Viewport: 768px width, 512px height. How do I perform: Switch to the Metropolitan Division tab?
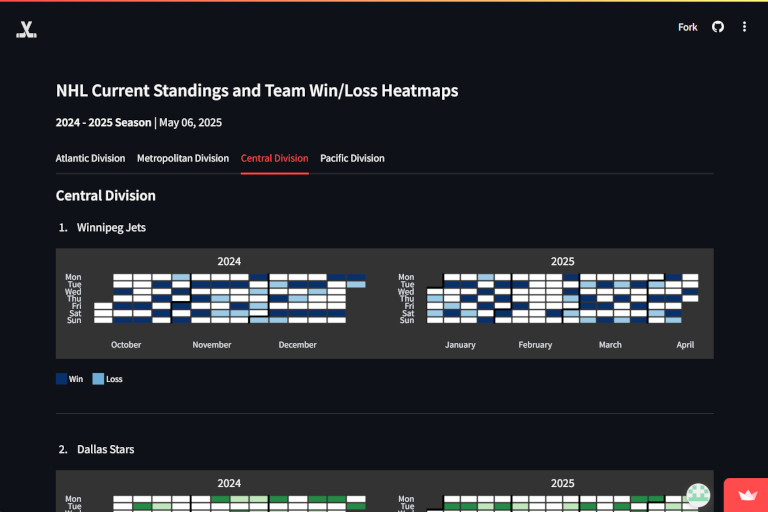pyautogui.click(x=183, y=158)
